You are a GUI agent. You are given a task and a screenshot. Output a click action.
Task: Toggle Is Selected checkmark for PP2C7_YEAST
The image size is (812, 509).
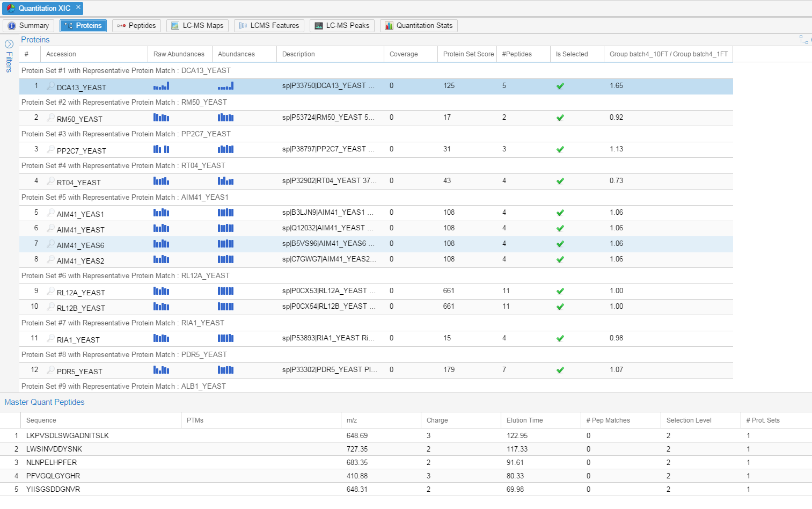(560, 149)
